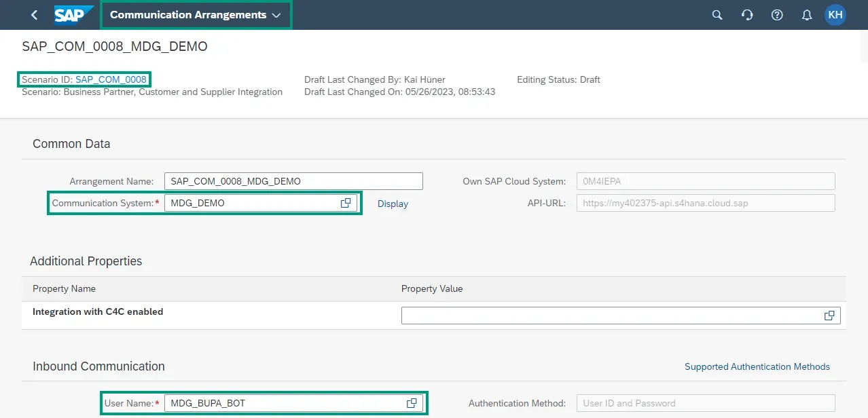Go back using the header back arrow

click(x=35, y=15)
